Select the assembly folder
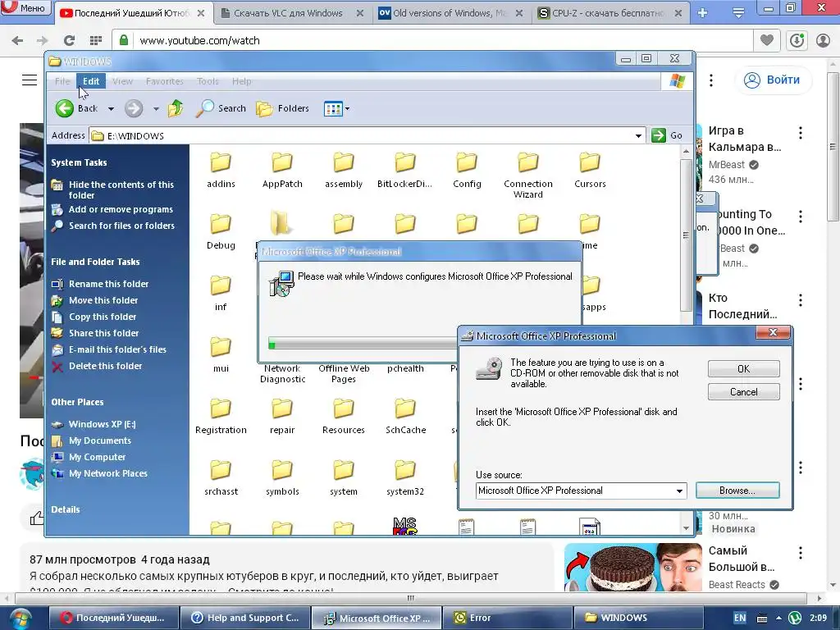 [344, 171]
